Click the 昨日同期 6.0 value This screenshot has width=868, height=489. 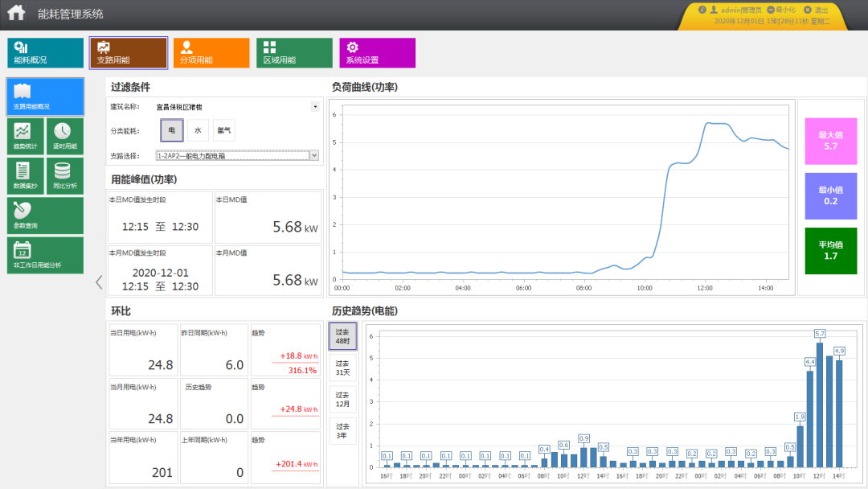click(x=234, y=365)
